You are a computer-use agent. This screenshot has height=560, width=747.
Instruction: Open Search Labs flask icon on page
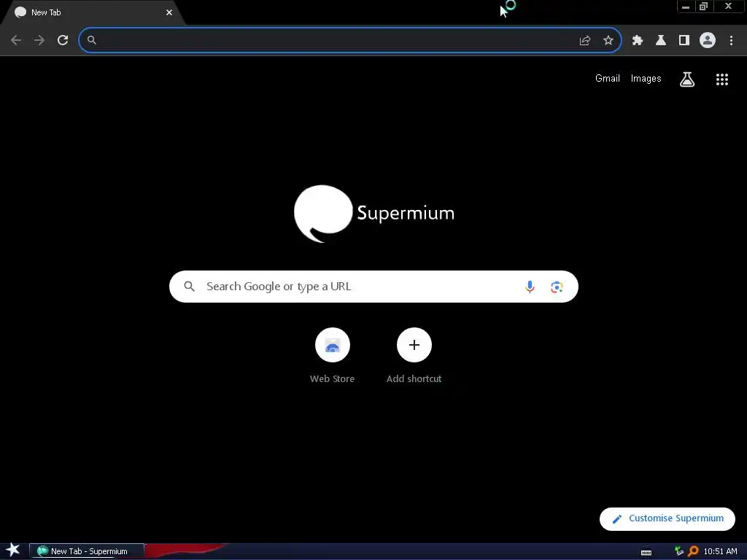click(687, 79)
